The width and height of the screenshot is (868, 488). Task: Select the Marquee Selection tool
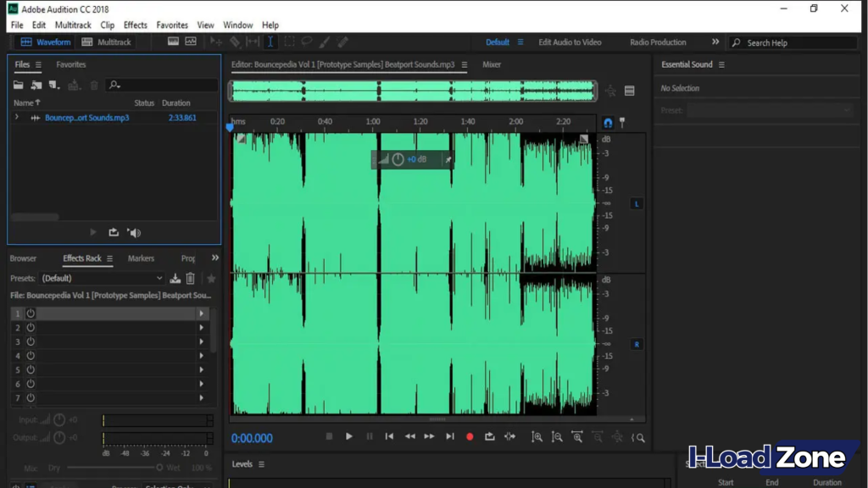[289, 41]
